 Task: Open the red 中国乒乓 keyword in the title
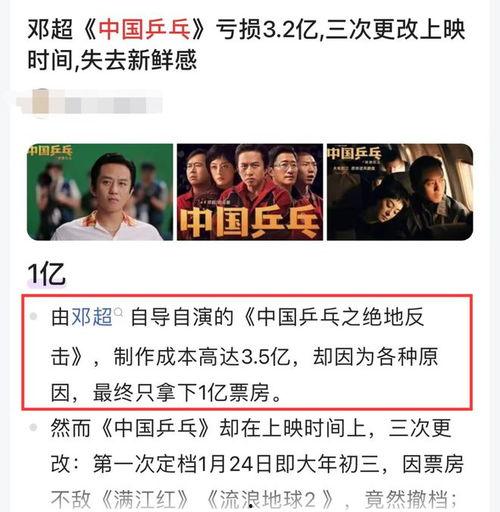tap(144, 29)
